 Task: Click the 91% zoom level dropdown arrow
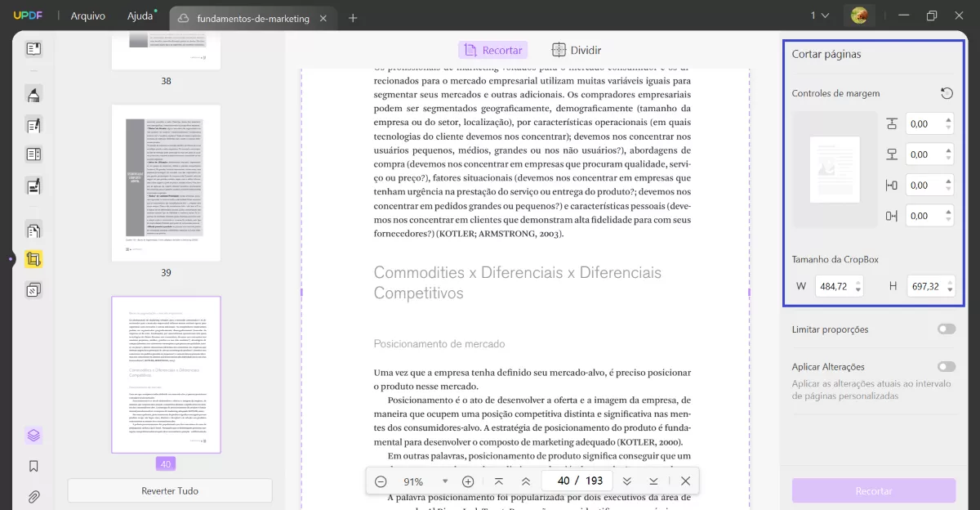(x=444, y=481)
